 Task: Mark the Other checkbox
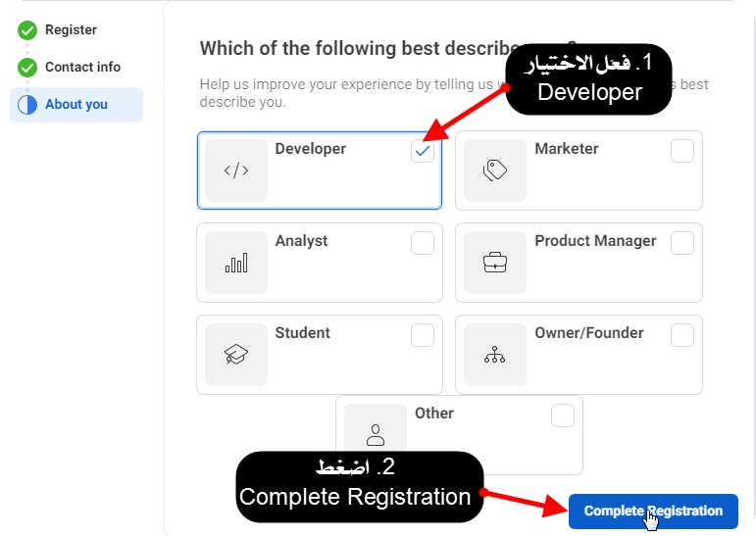click(562, 415)
